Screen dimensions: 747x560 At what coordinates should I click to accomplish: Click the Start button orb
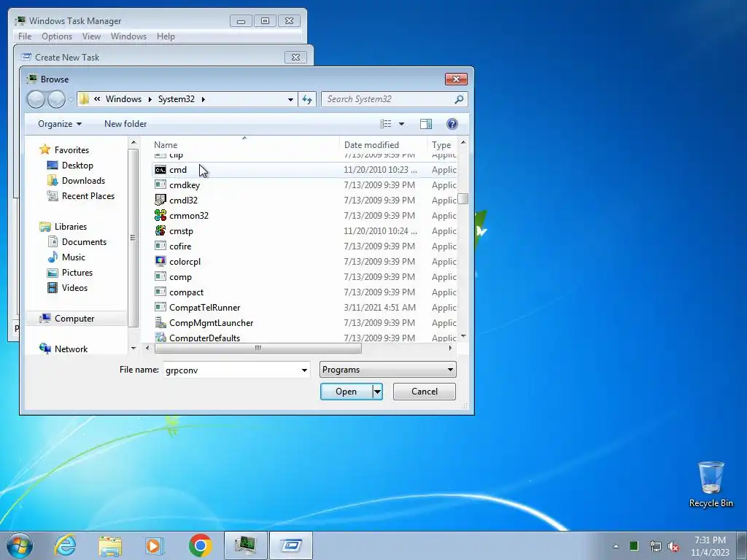(20, 545)
